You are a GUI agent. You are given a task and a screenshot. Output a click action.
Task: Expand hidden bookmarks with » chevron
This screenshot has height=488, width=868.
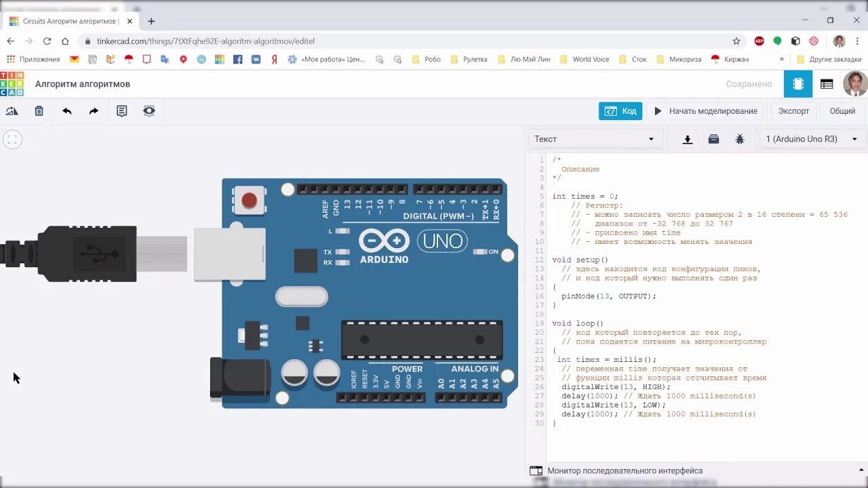click(781, 59)
